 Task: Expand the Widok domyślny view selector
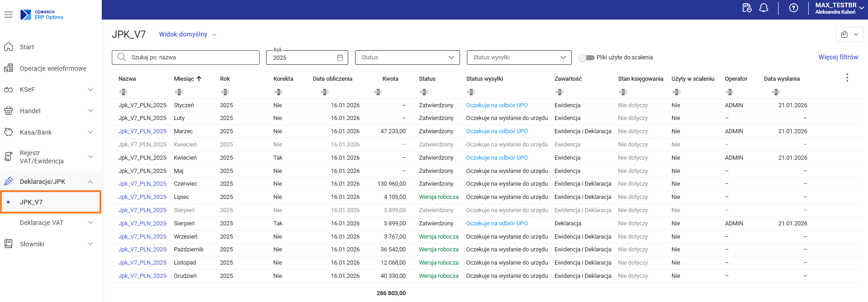(x=188, y=35)
